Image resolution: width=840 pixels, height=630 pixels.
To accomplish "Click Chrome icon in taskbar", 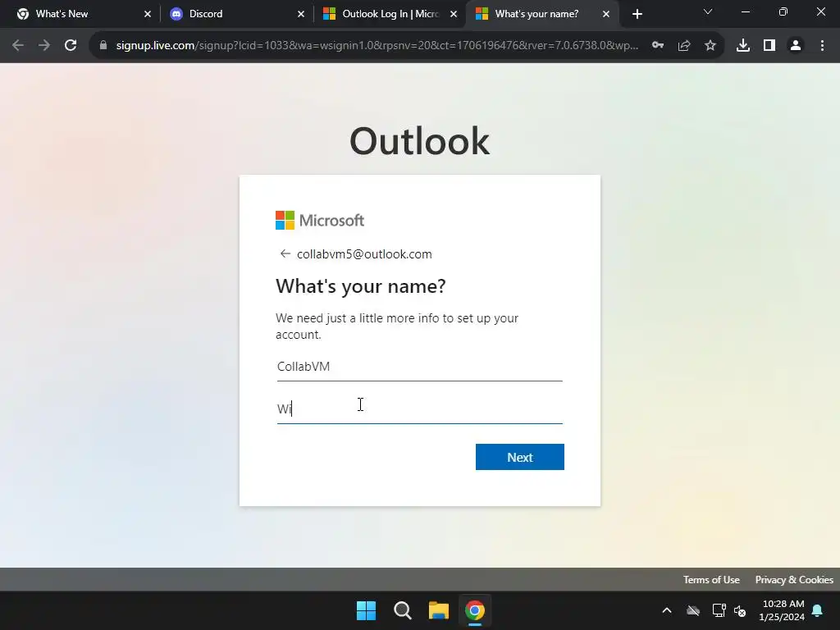I will (475, 610).
